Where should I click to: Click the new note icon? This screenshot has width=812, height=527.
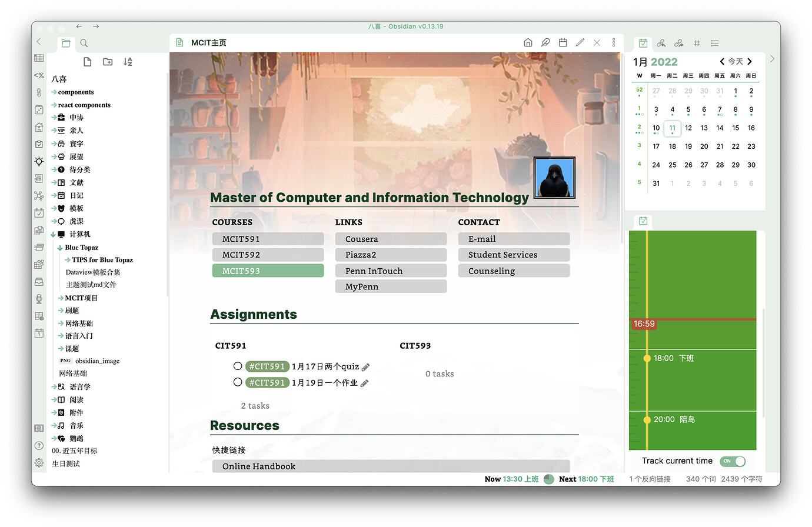[88, 62]
